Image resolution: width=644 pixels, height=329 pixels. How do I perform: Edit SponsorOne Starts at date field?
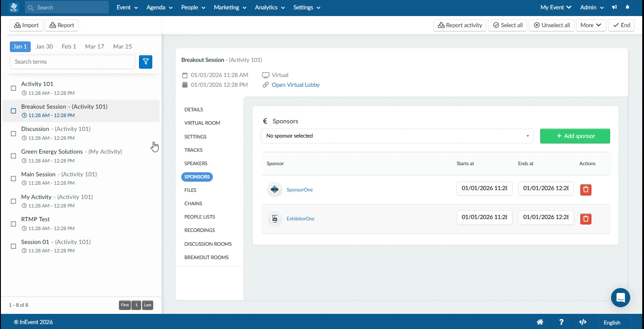484,188
